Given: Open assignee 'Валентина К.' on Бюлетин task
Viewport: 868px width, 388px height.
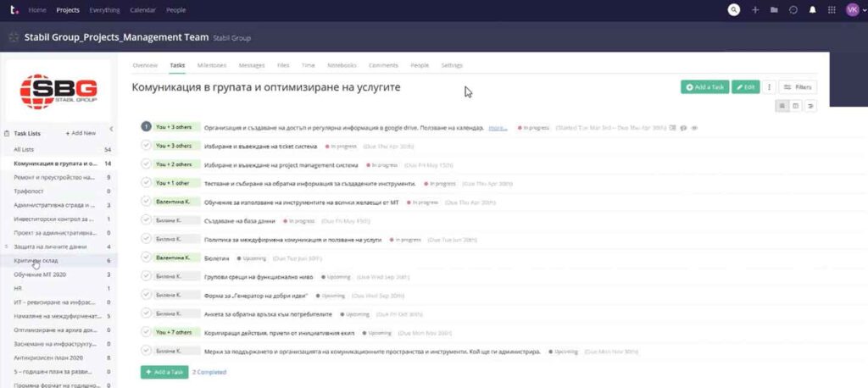Looking at the screenshot, I should [176, 258].
